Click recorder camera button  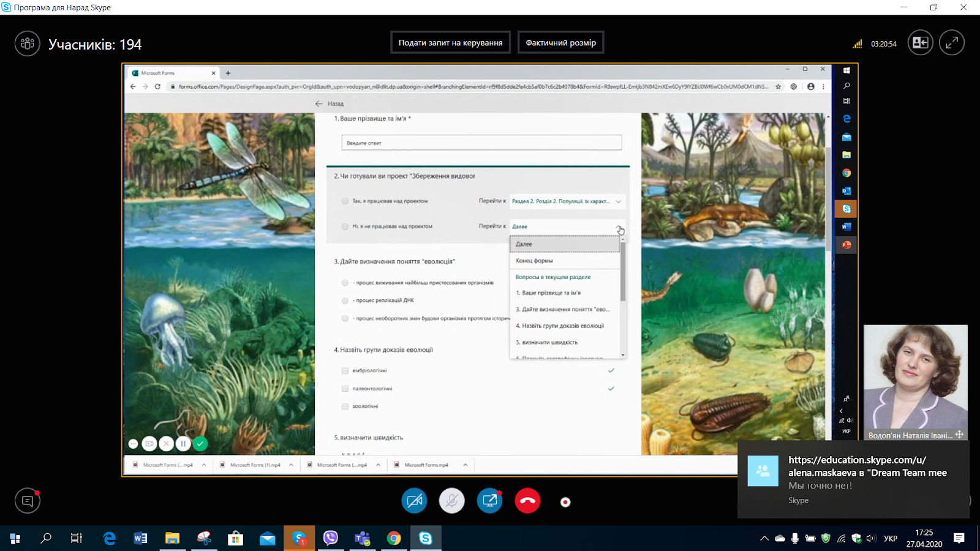[x=149, y=444]
